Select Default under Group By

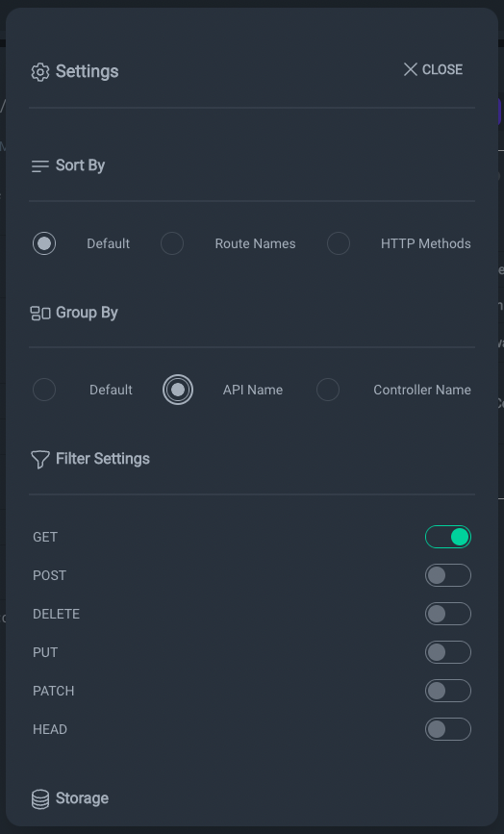(x=44, y=390)
